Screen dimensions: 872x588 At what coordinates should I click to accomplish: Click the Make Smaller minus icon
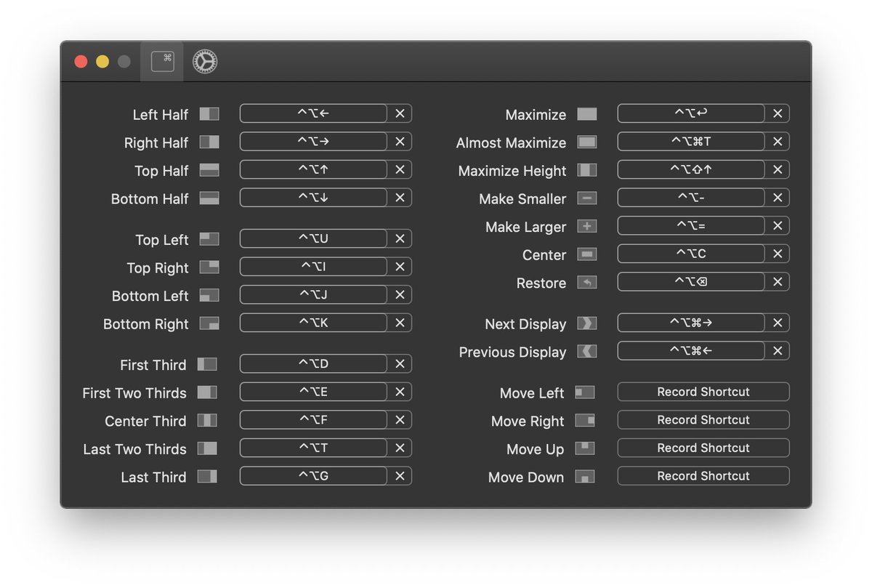click(587, 198)
